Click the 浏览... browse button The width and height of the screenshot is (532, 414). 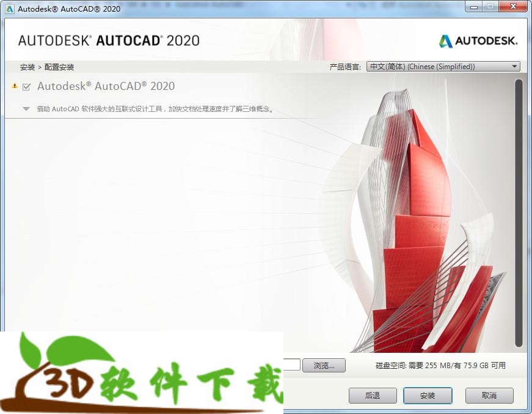point(324,366)
